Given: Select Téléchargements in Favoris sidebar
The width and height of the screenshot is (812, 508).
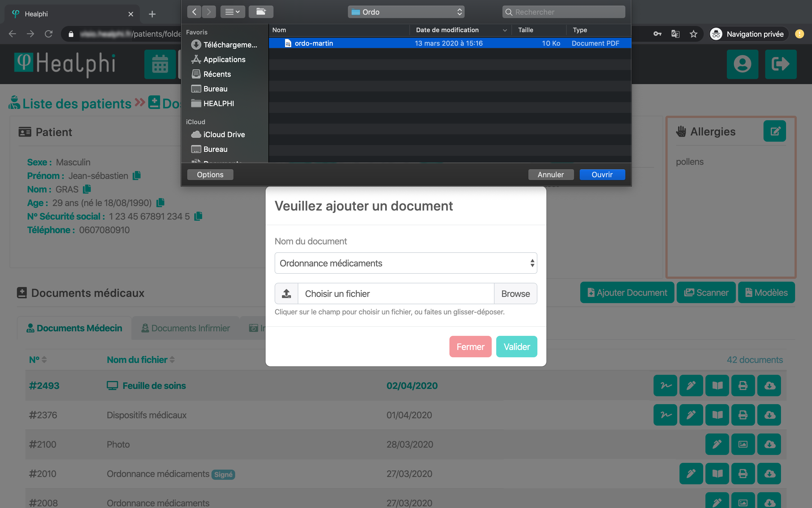Looking at the screenshot, I should pyautogui.click(x=224, y=45).
